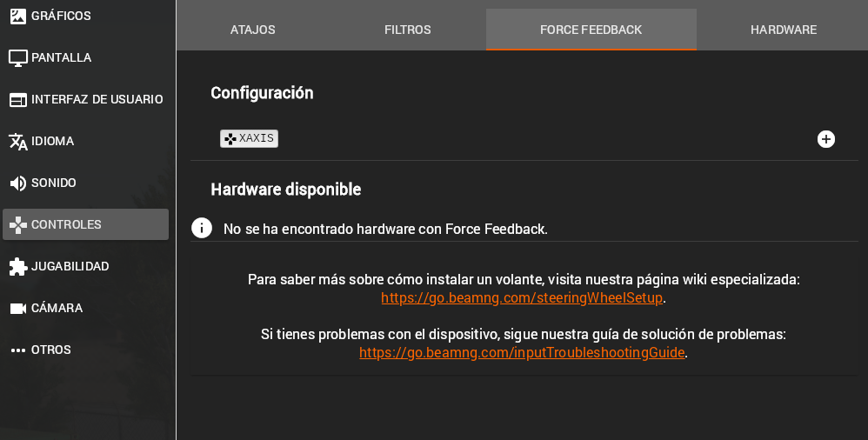Image resolution: width=868 pixels, height=440 pixels.
Task: Click the 'Para saber más sobre cómo instalar' text
Action: pos(524,279)
